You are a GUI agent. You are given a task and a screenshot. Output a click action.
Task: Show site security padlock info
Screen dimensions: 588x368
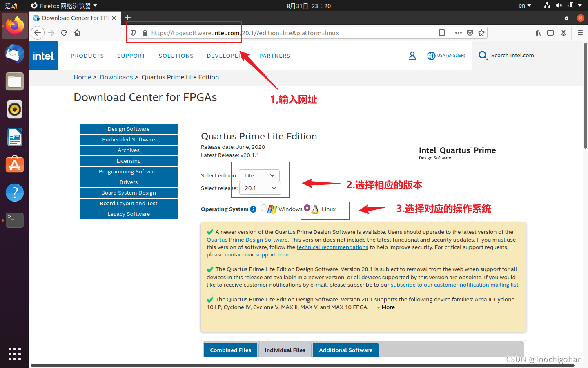[x=145, y=33]
